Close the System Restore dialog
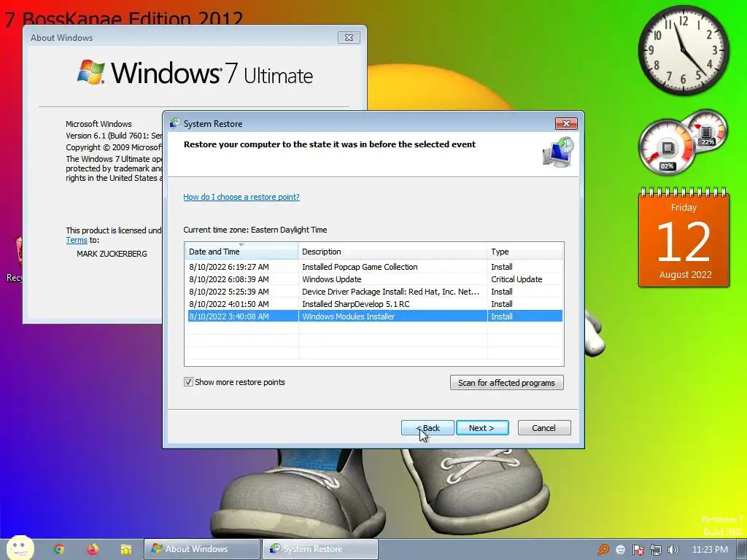This screenshot has height=560, width=747. pos(566,123)
